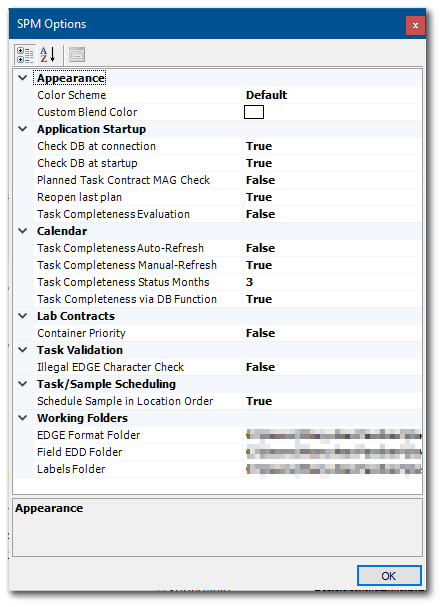442x607 pixels.
Task: Collapse the Working Folders group
Action: pyautogui.click(x=23, y=418)
